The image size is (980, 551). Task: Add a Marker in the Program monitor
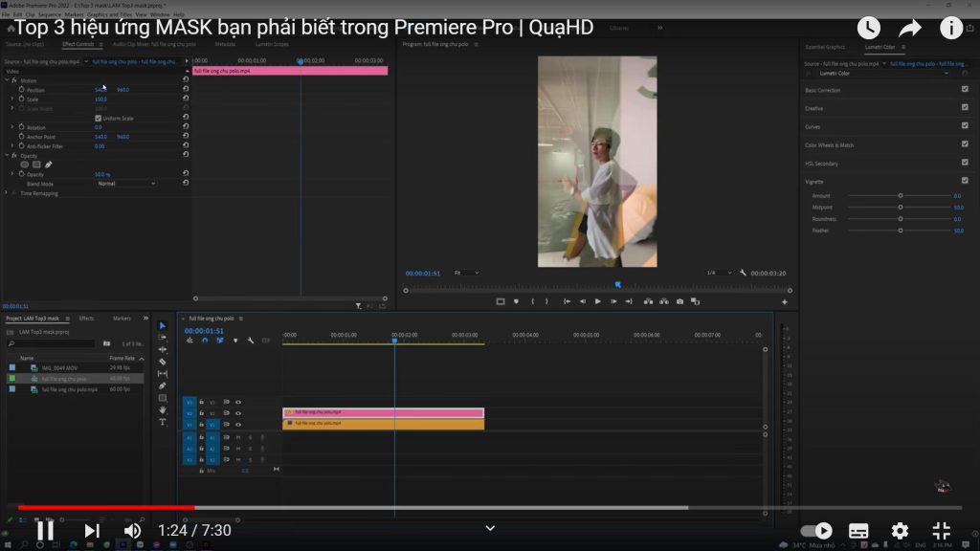click(x=516, y=301)
